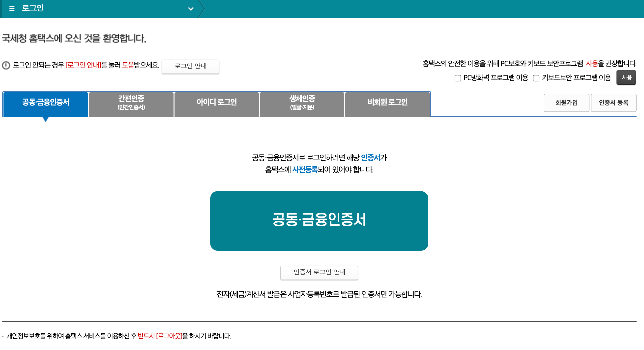Open the 로그인 안내 help button

(x=190, y=66)
